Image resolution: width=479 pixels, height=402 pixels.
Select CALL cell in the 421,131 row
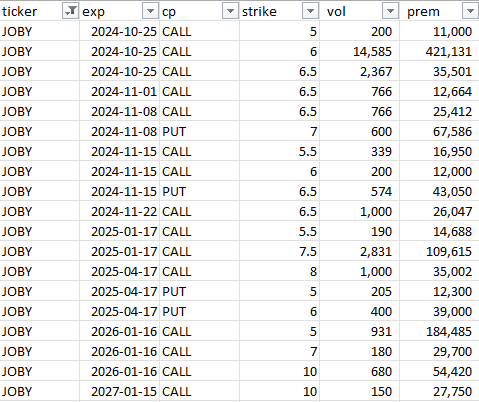[199, 51]
